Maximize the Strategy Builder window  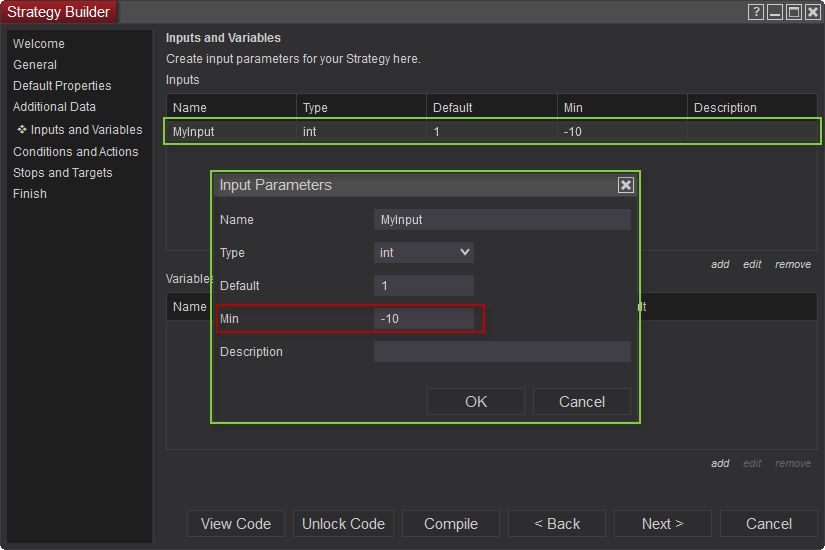793,12
